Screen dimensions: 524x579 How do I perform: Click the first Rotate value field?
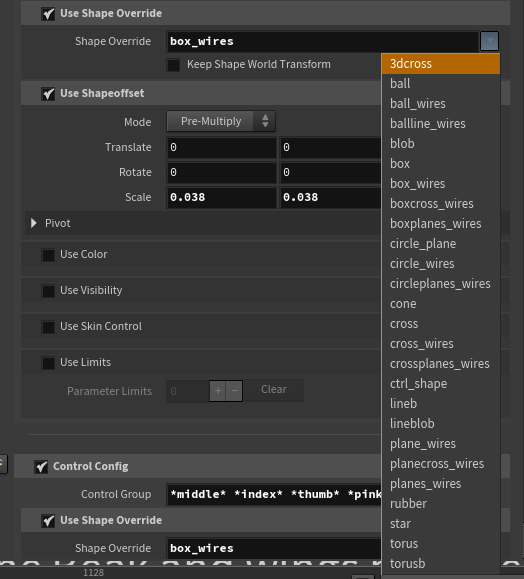(x=221, y=172)
